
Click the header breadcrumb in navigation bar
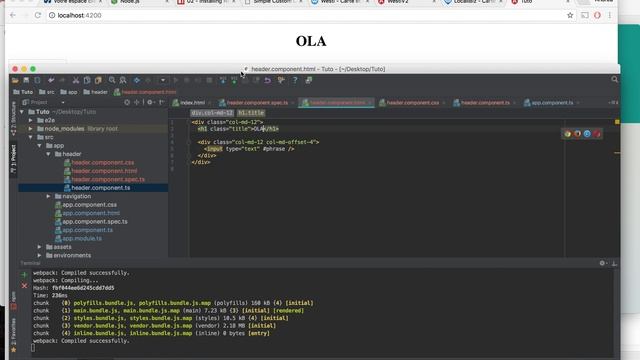tap(96, 92)
